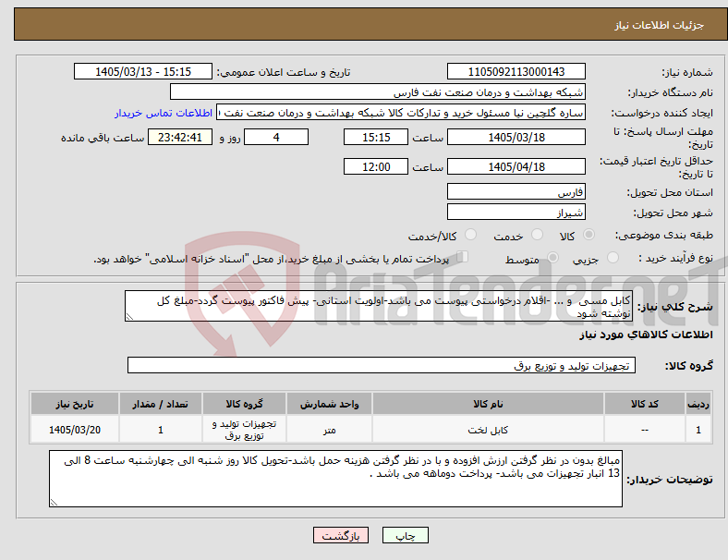Viewport: 728px width, 560px height.
Task: Select the متوسط purchase type radio
Action: point(553,257)
